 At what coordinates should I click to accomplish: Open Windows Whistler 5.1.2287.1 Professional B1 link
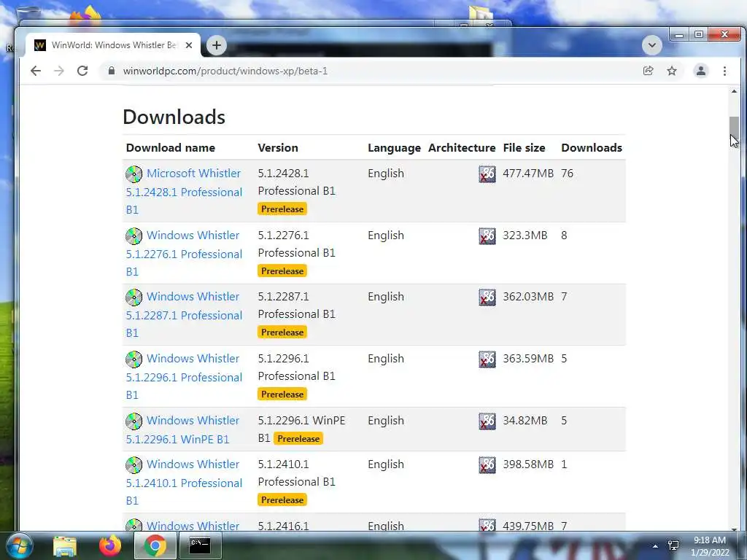185,315
